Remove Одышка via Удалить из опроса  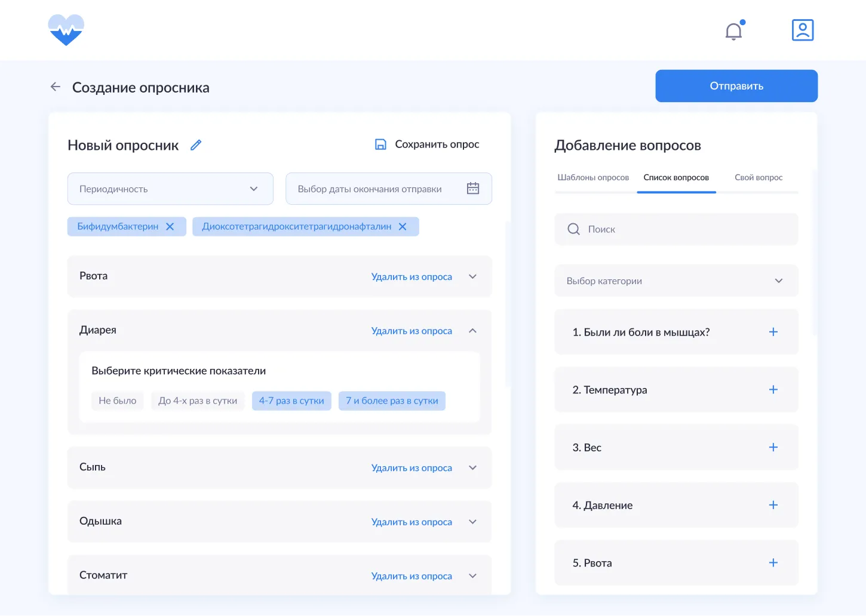[x=411, y=522]
